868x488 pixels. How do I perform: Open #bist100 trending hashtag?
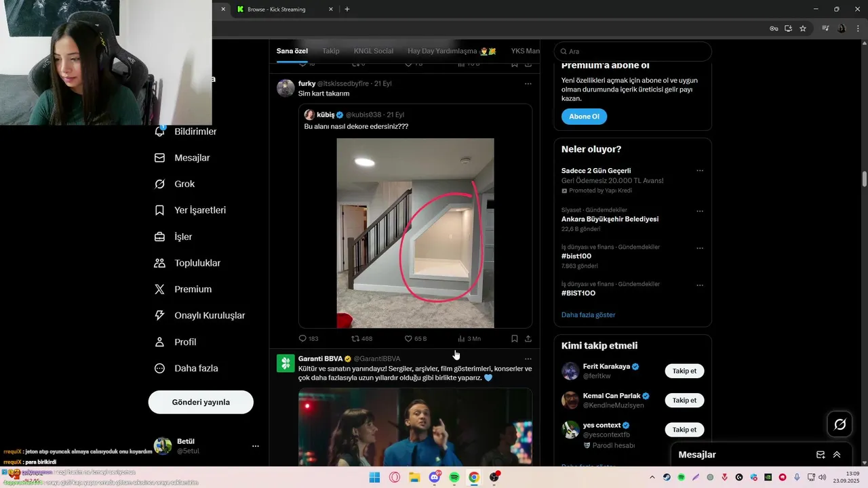(x=576, y=256)
